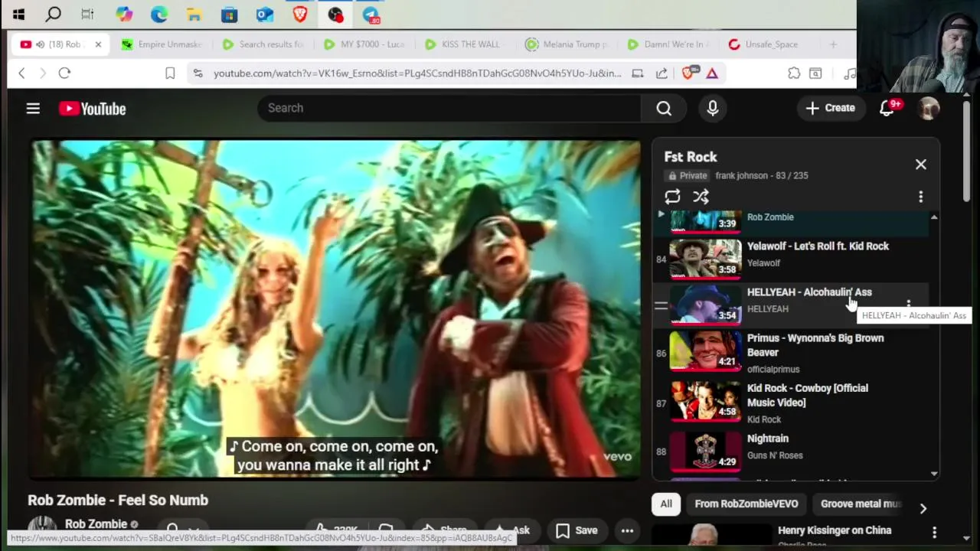This screenshot has width=980, height=551.
Task: Open Brave Shields lion icon
Action: [688, 73]
